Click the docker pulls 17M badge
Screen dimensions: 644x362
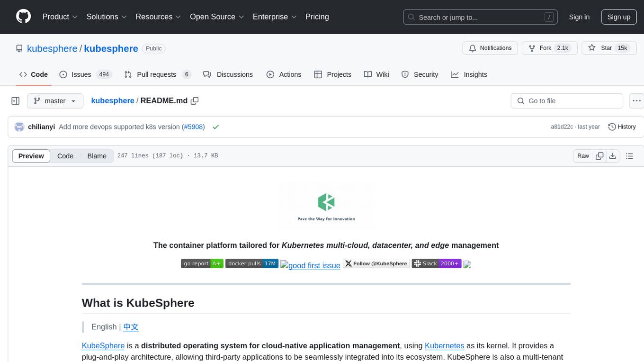[x=251, y=263]
